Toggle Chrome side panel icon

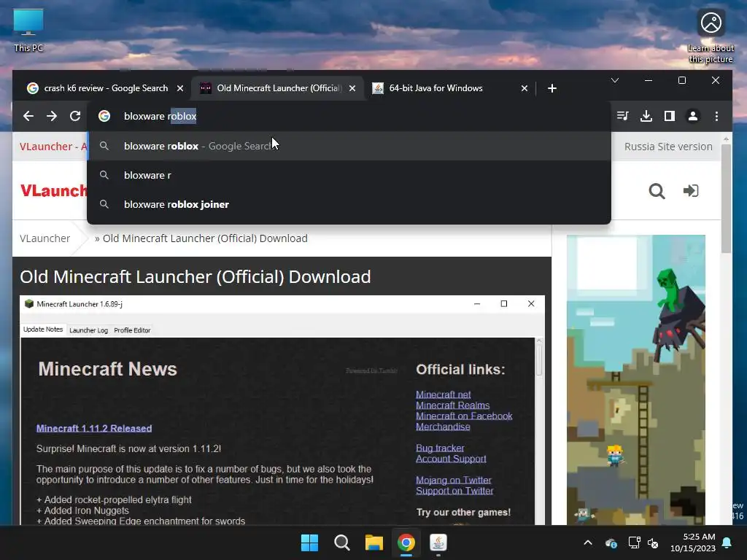pos(670,116)
